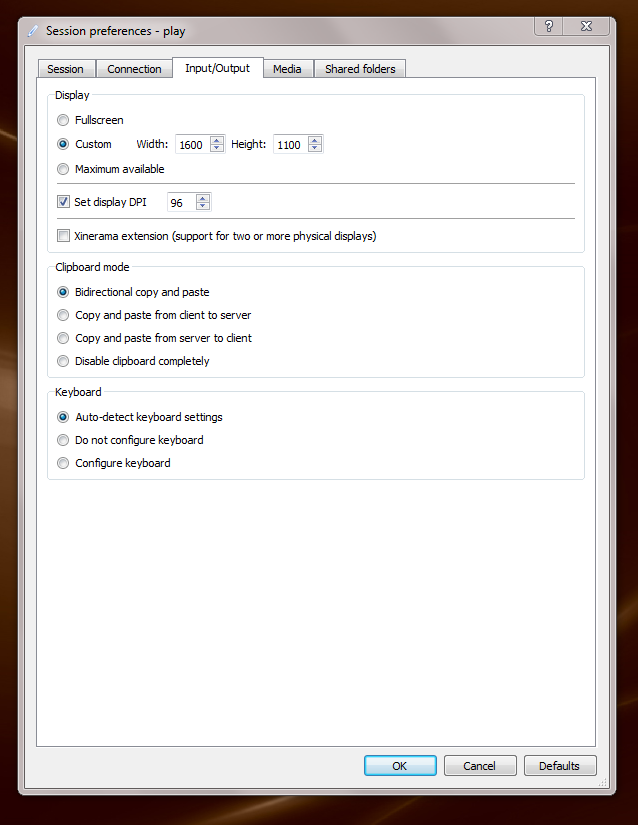Screen dimensions: 638x825
Task: Open the Shared folders tab
Action: (x=360, y=69)
